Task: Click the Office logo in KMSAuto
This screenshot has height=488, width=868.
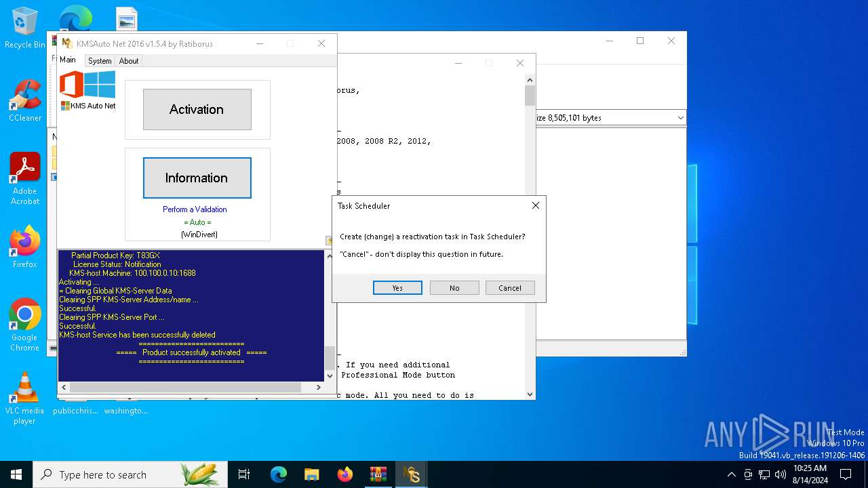Action: 71,85
